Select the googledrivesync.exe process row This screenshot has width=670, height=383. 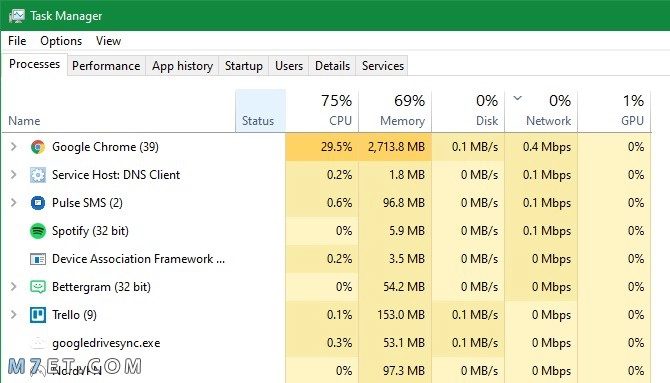(327, 343)
